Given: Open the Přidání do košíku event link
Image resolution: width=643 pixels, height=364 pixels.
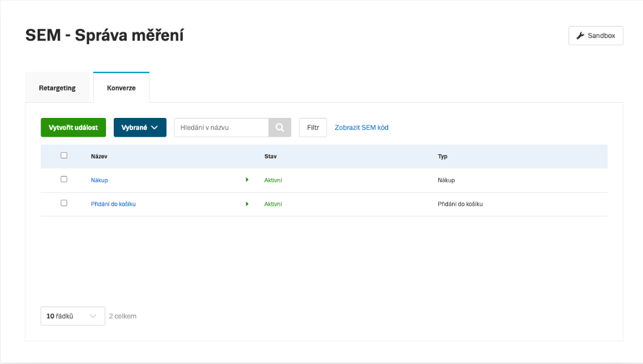Looking at the screenshot, I should 113,204.
